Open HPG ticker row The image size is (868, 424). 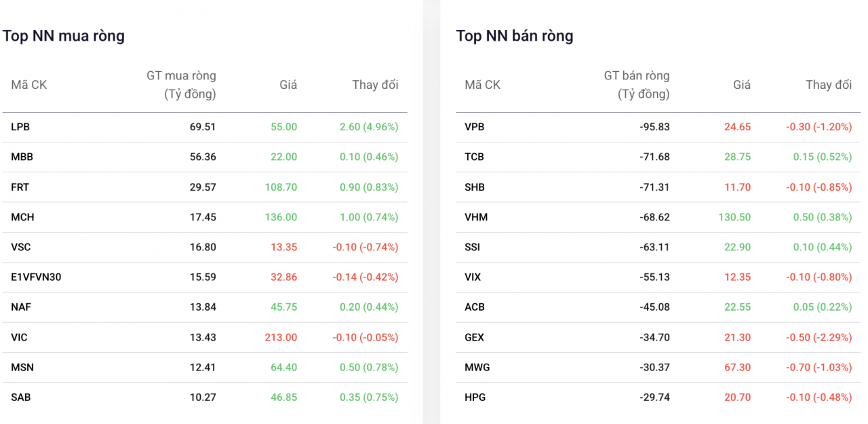[x=658, y=398]
